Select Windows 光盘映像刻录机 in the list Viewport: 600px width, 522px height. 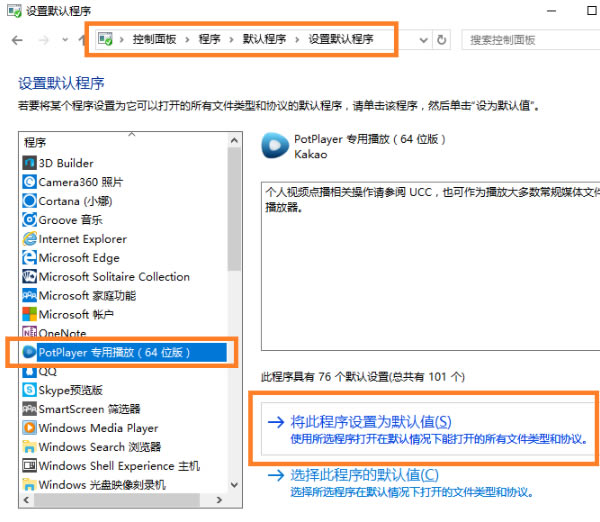pos(102,484)
